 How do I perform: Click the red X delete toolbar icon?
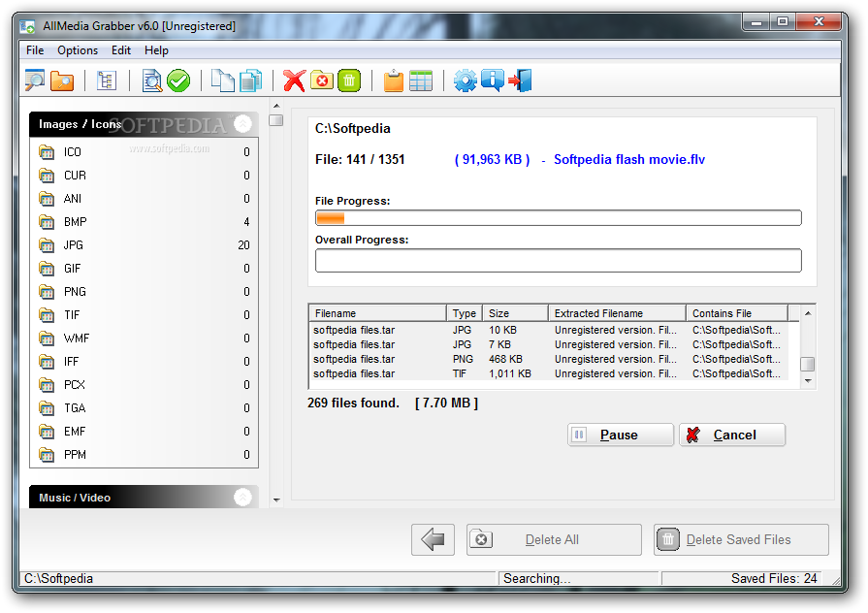[x=294, y=81]
